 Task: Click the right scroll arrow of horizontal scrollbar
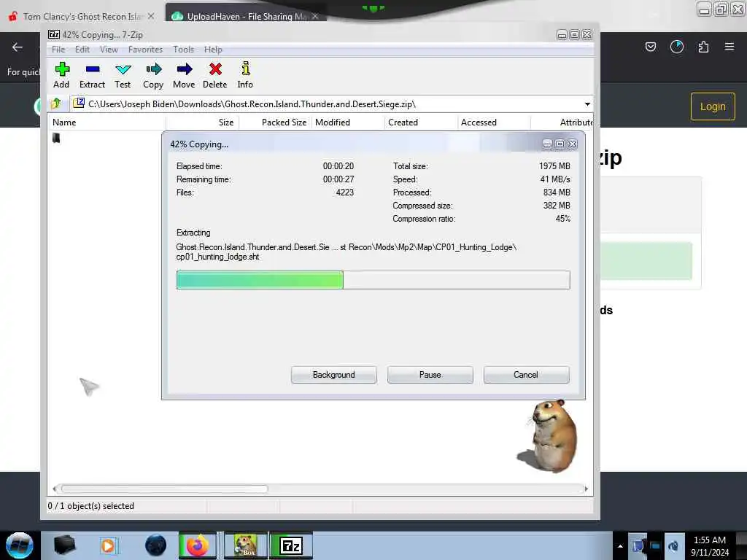click(586, 489)
